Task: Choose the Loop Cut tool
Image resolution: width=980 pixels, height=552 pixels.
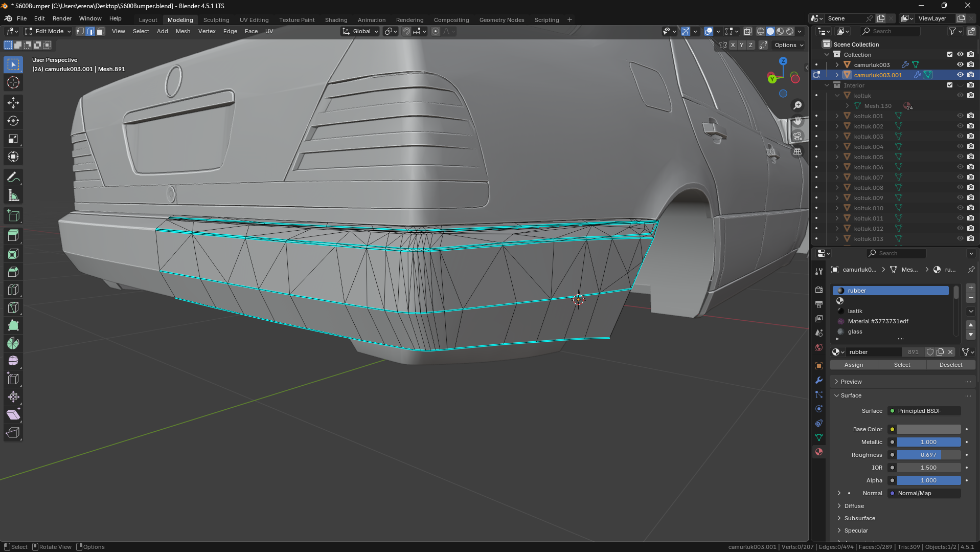Action: pos(13,290)
